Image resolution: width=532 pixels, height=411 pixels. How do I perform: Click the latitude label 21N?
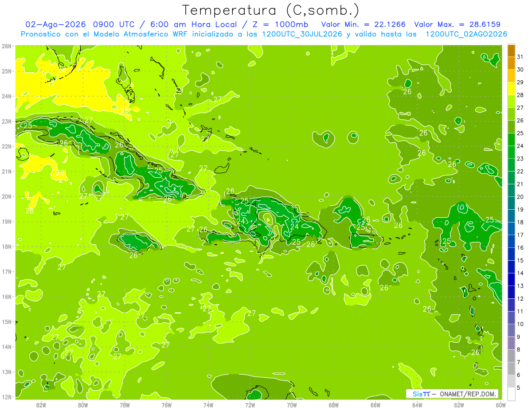(x=7, y=171)
